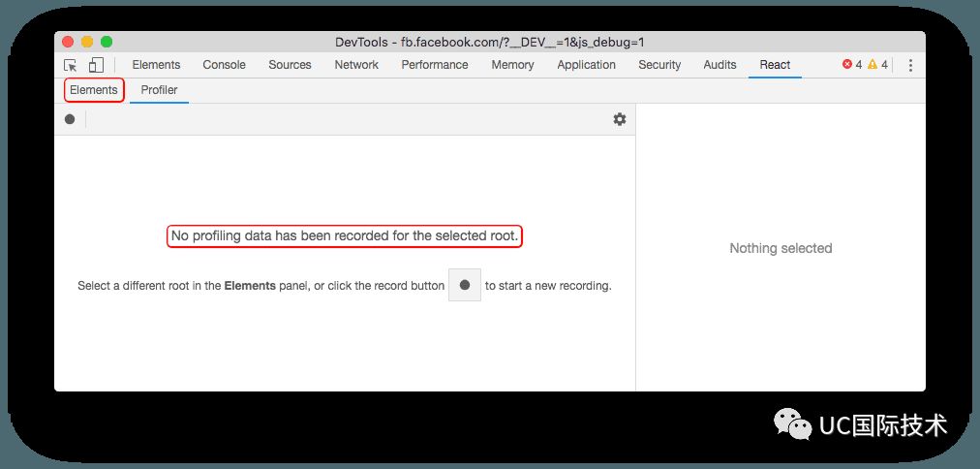Click the 'Nothing selected' text
980x469 pixels.
click(x=781, y=248)
